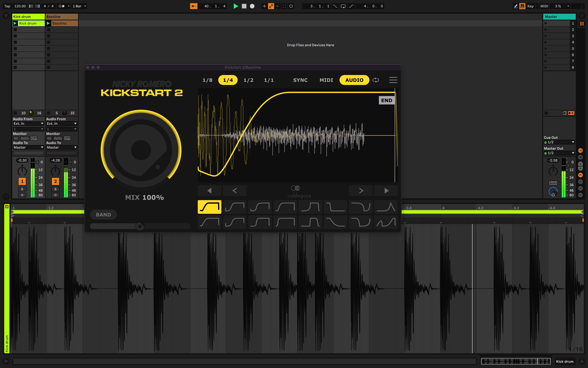The width and height of the screenshot is (588, 368).
Task: Click the Back to Arrangement button
Action: click(571, 113)
